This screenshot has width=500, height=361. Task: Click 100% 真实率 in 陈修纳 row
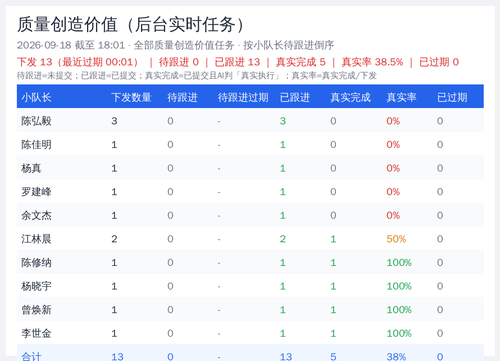tap(399, 263)
